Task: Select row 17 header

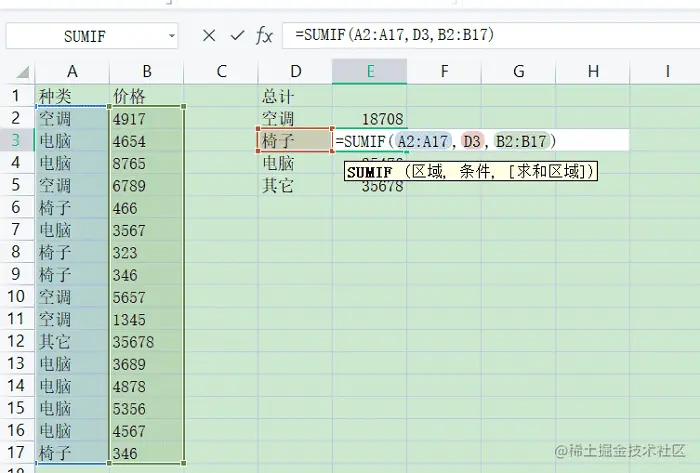Action: point(17,452)
